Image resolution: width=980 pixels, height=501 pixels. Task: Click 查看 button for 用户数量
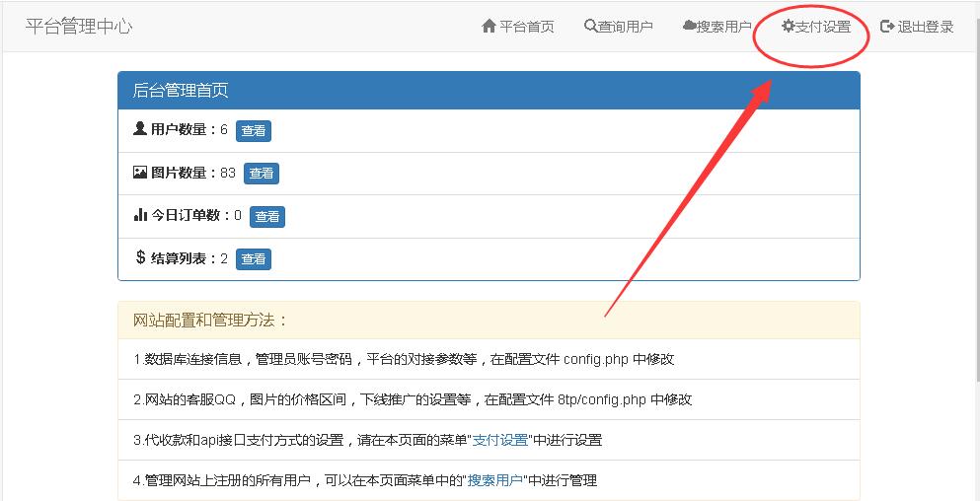coord(253,130)
